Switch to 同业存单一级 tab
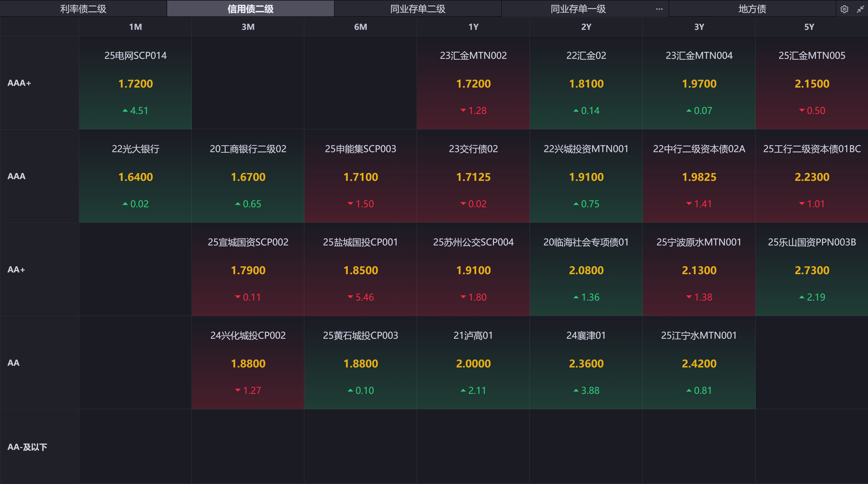 pyautogui.click(x=578, y=9)
